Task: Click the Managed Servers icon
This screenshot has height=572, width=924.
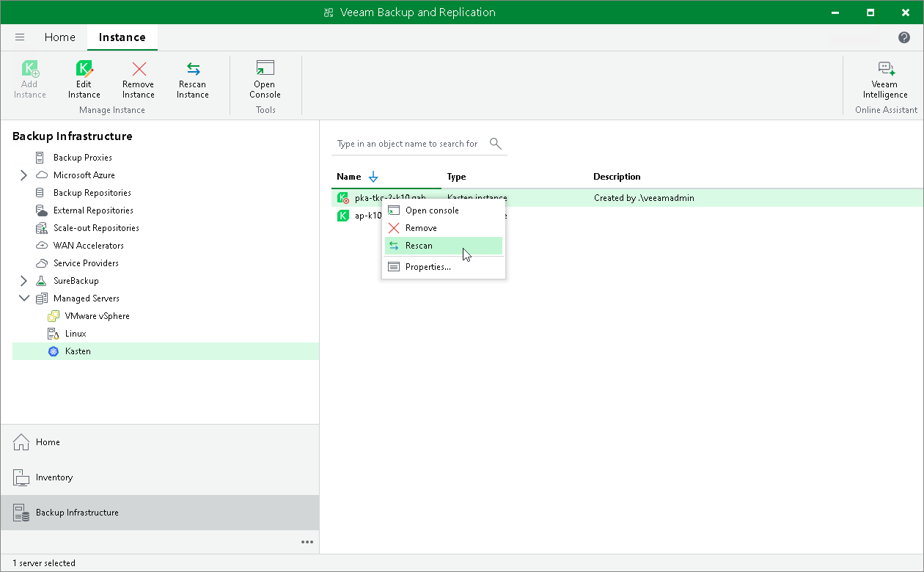Action: pos(42,298)
